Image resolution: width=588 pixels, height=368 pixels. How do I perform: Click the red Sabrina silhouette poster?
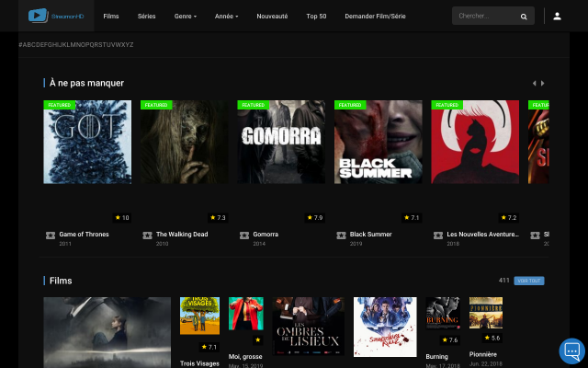pos(475,142)
